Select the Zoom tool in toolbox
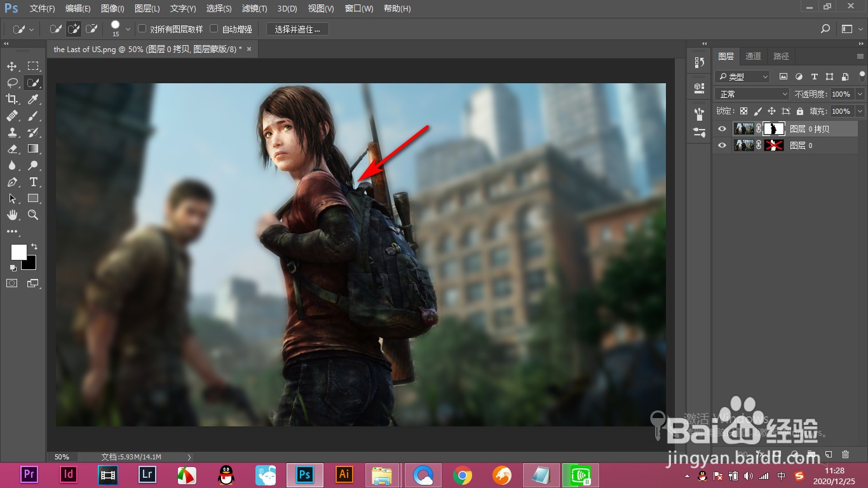 33,215
